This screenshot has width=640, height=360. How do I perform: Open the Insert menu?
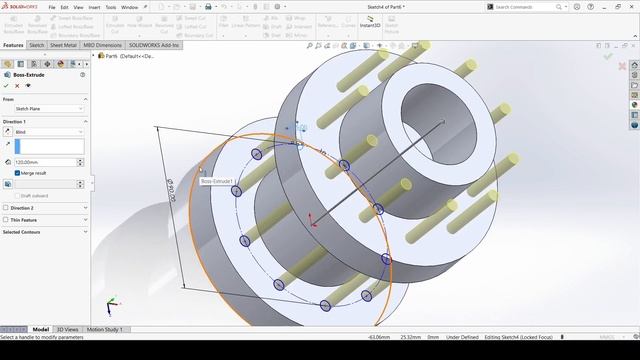tap(94, 7)
